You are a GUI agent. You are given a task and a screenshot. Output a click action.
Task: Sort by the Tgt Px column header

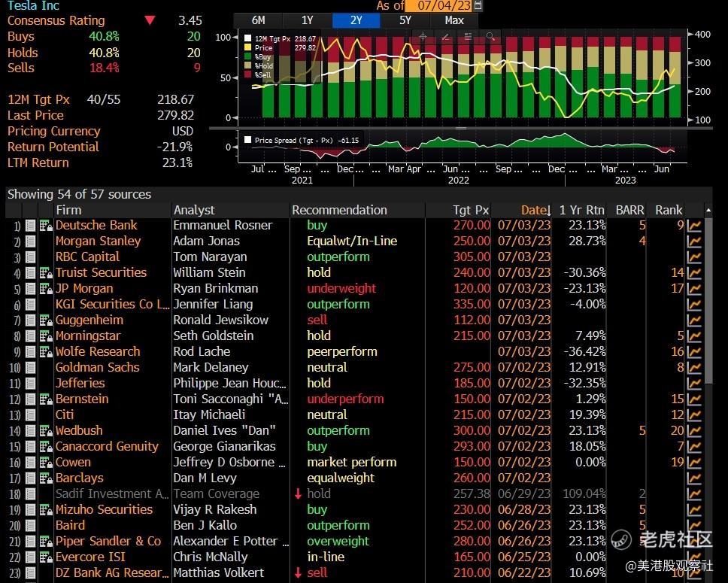pyautogui.click(x=471, y=210)
